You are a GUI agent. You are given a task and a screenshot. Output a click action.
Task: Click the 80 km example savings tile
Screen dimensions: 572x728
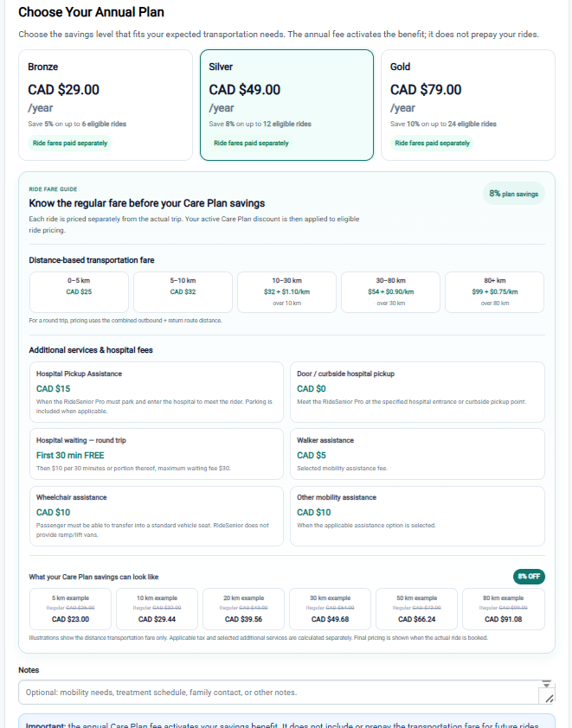(x=504, y=610)
